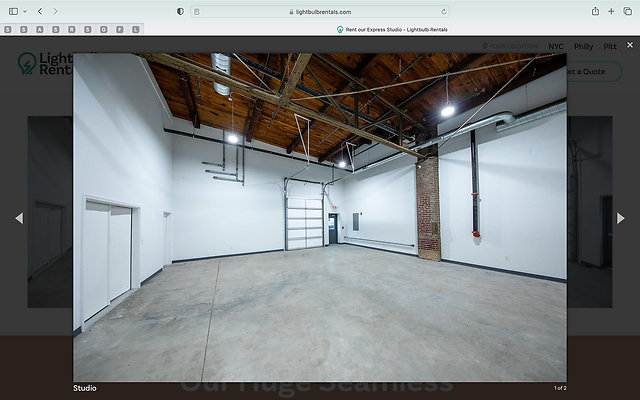Close the studio photo lightbox
Screen dimensions: 640x400
(x=629, y=45)
